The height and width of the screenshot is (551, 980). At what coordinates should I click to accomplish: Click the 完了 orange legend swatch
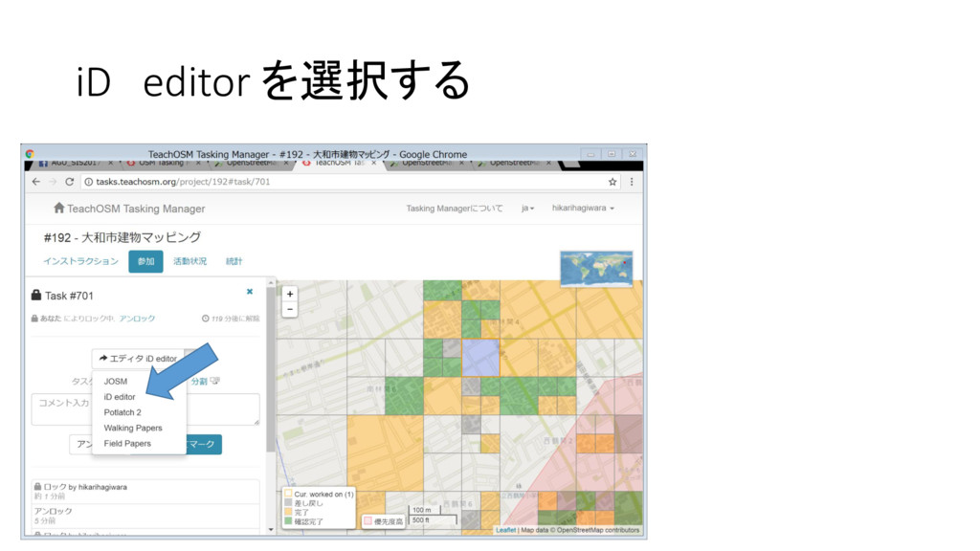289,512
